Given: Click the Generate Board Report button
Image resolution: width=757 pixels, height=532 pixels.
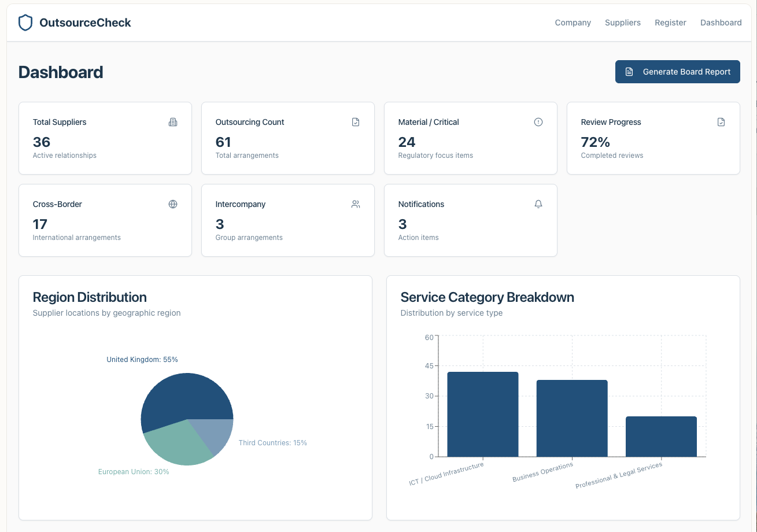Looking at the screenshot, I should (678, 72).
